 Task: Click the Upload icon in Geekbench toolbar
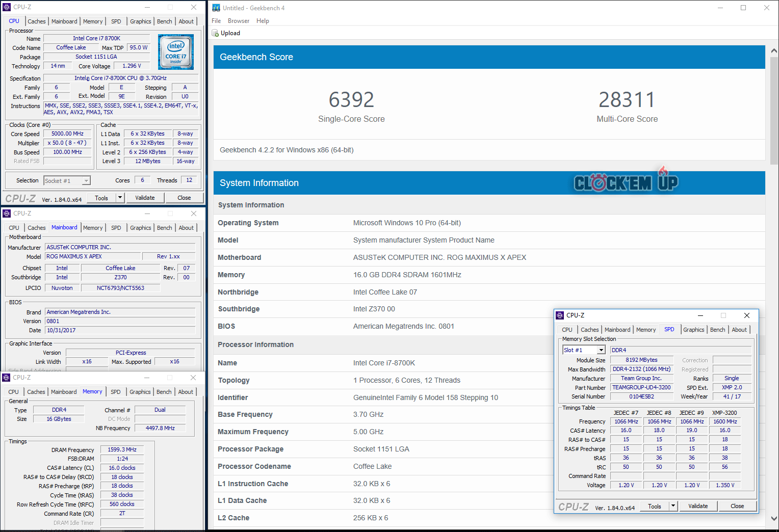(x=215, y=33)
